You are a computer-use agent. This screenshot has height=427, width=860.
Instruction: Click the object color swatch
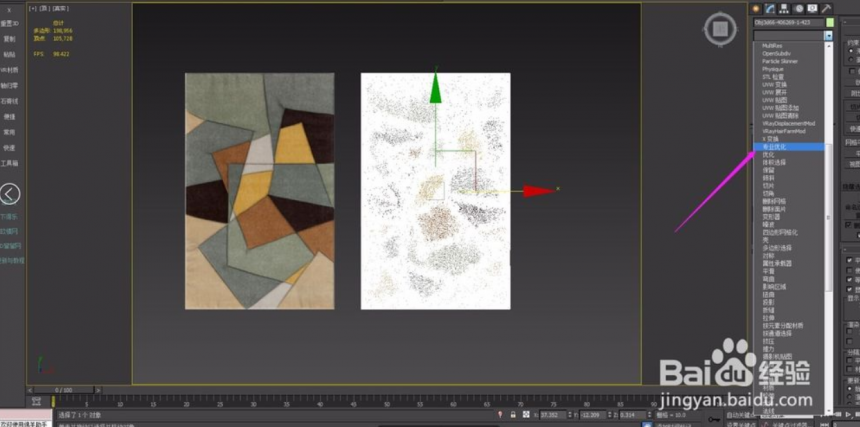click(830, 22)
